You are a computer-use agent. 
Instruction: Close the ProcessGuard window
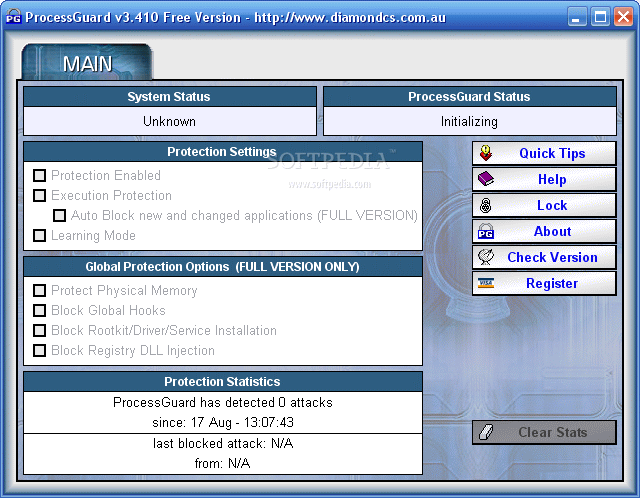tap(623, 17)
